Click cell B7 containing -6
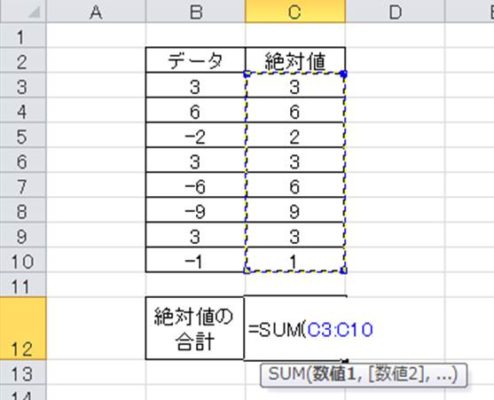This screenshot has height=400, width=494. coord(196,185)
